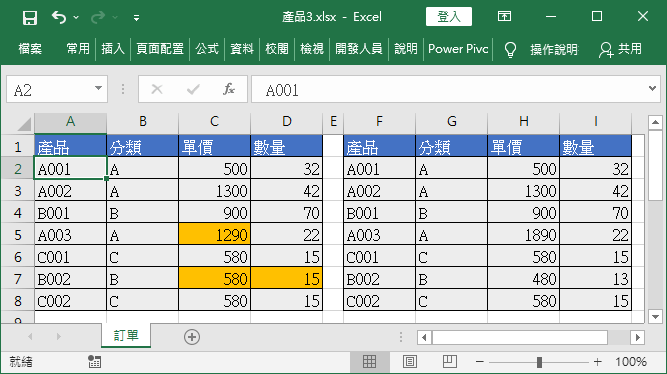Open Insert Function with the fx icon

coord(229,89)
